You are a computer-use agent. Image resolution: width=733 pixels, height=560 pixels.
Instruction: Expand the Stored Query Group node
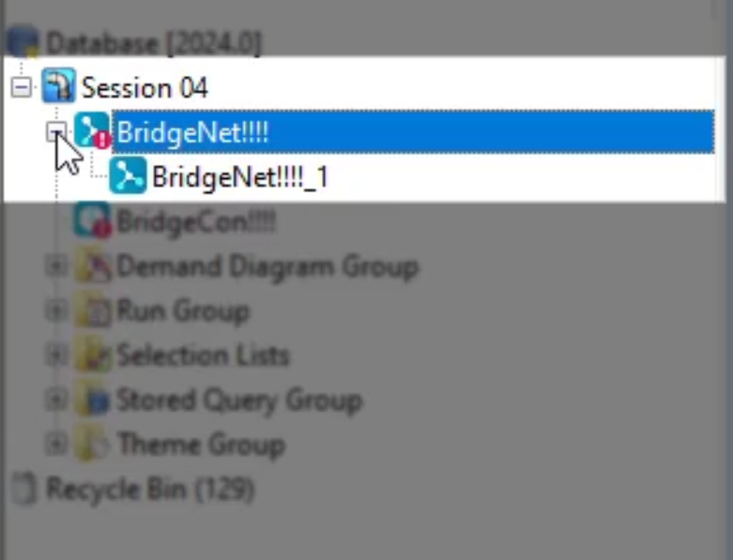(56, 400)
